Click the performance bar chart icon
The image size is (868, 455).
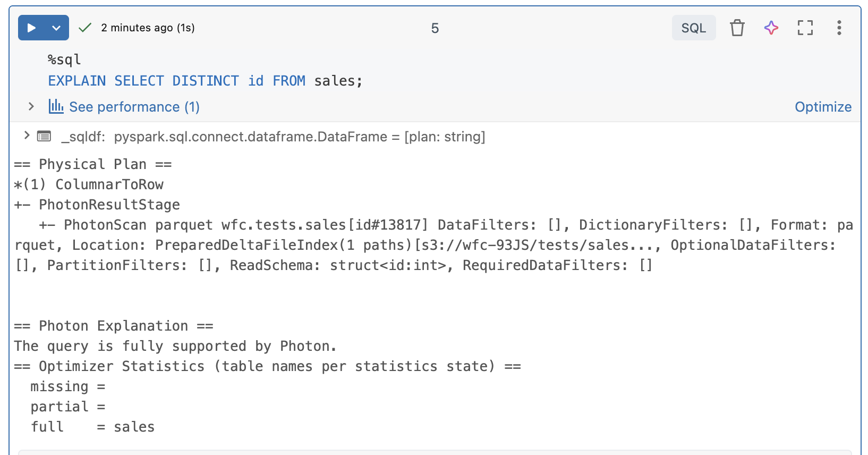[x=56, y=106]
